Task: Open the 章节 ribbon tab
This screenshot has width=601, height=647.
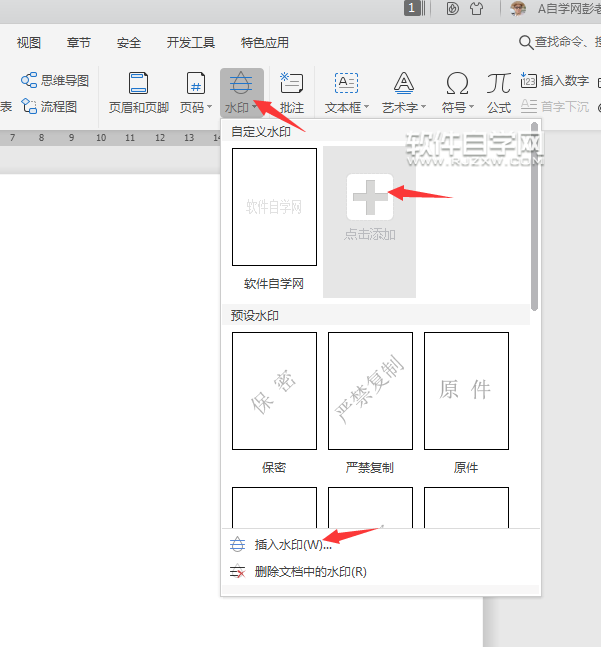Action: (78, 43)
